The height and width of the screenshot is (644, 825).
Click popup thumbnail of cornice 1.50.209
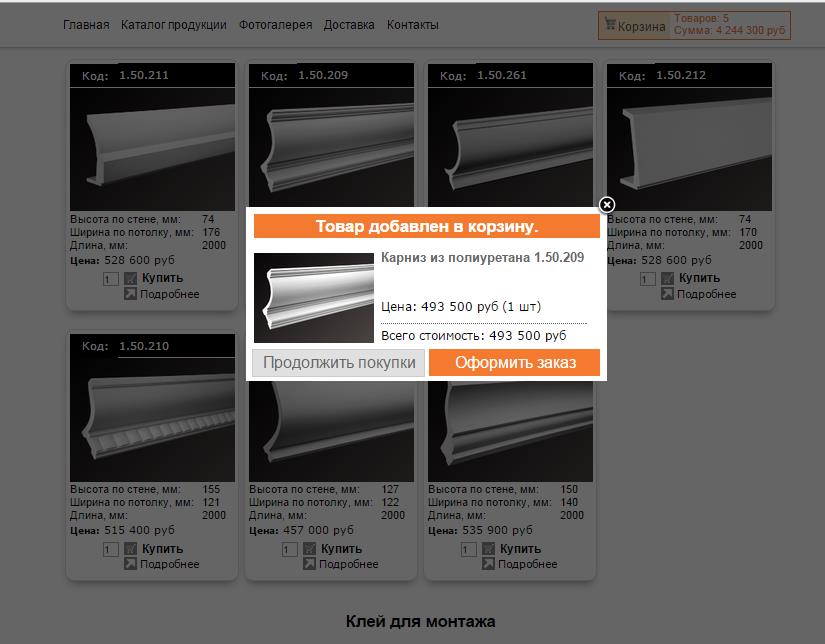314,298
